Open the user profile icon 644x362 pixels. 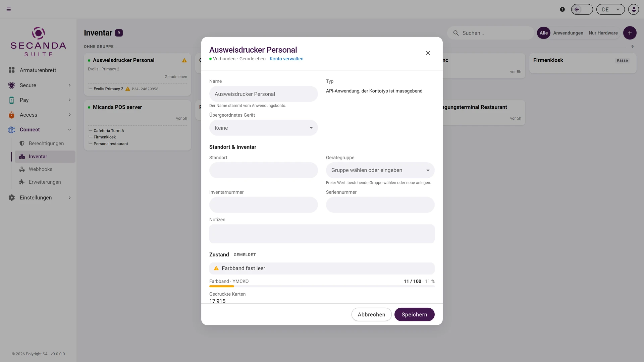(634, 9)
